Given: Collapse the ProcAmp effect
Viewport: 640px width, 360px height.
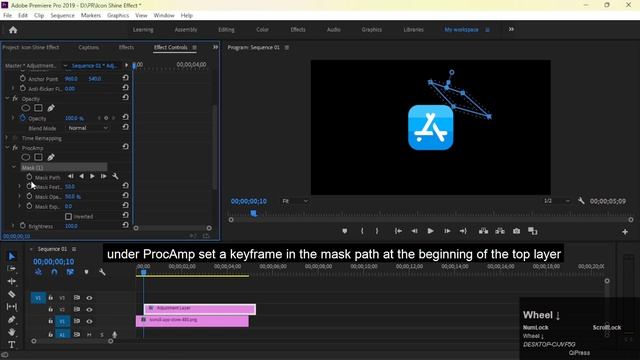Looking at the screenshot, I should (7, 147).
